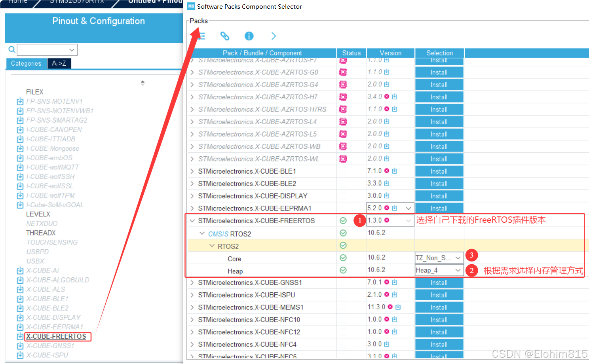Install the X-CUBE-BLE2 pack
The width and height of the screenshot is (589, 364).
coord(439,184)
